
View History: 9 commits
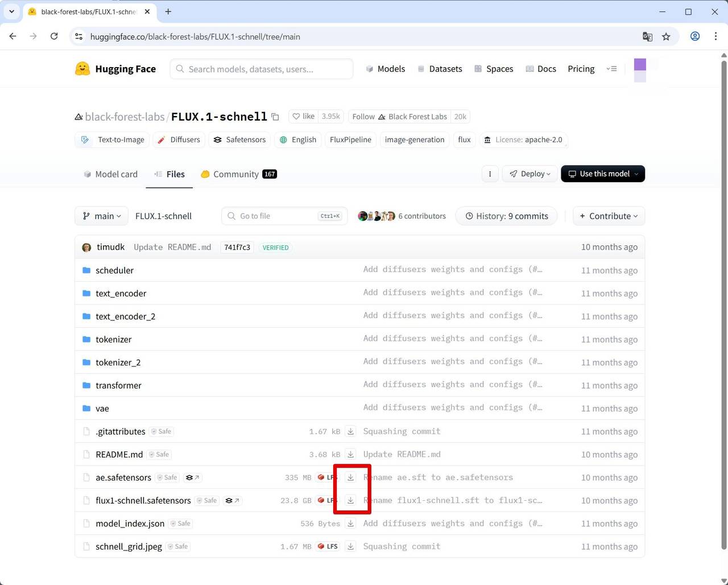[x=507, y=216]
